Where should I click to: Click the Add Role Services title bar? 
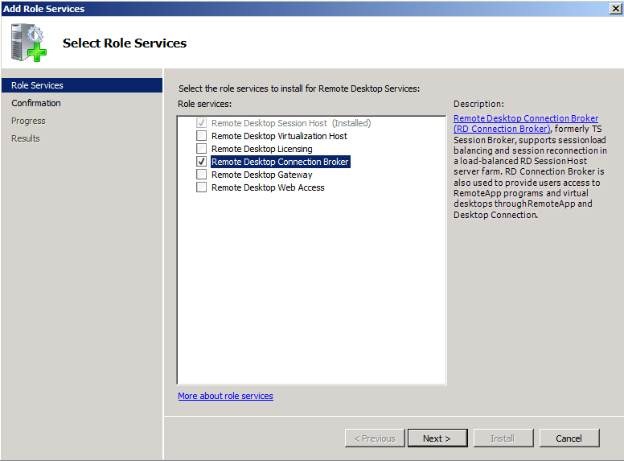(300, 8)
